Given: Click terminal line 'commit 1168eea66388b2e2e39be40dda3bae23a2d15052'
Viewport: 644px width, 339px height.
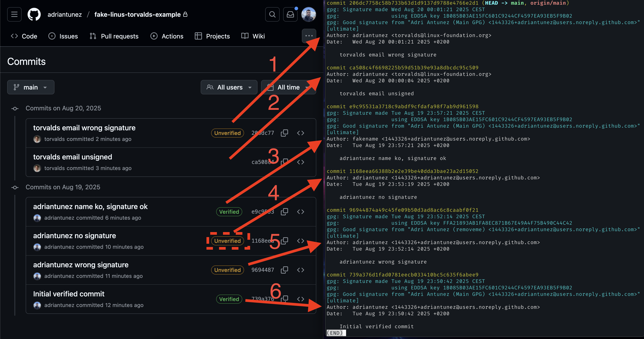Looking at the screenshot, I should [402, 171].
